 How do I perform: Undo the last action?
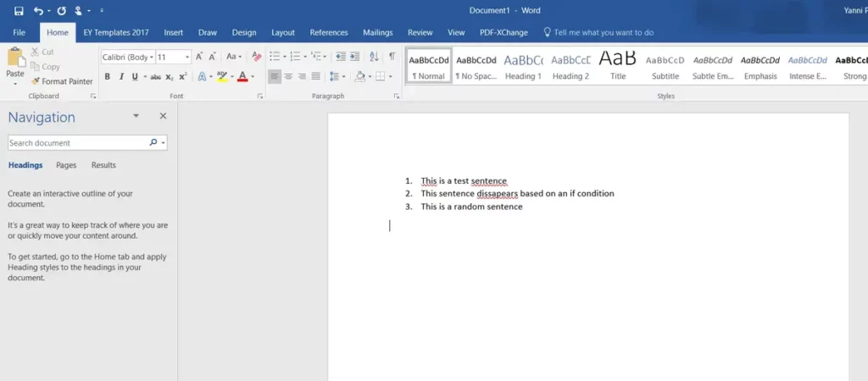tap(38, 10)
